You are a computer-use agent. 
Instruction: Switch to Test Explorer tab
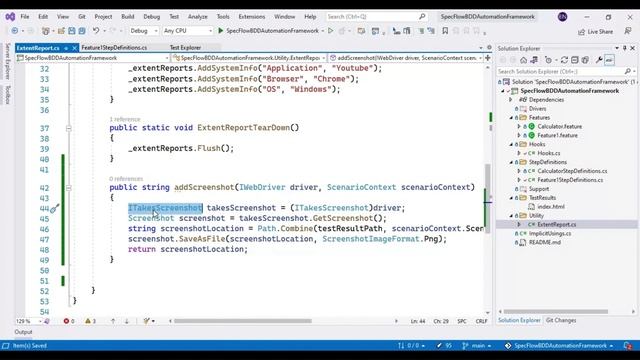point(185,48)
